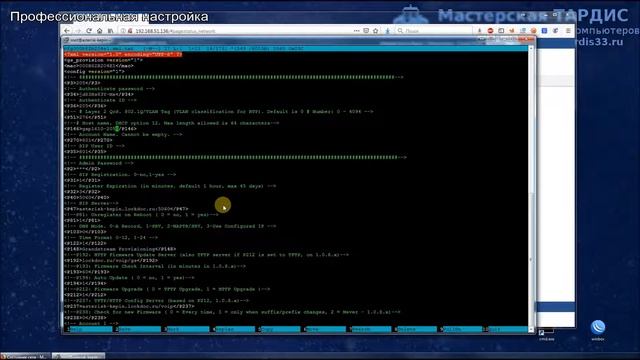Open the Firefox downloads arrow
Viewport: 640px width, 360px height.
point(387,31)
